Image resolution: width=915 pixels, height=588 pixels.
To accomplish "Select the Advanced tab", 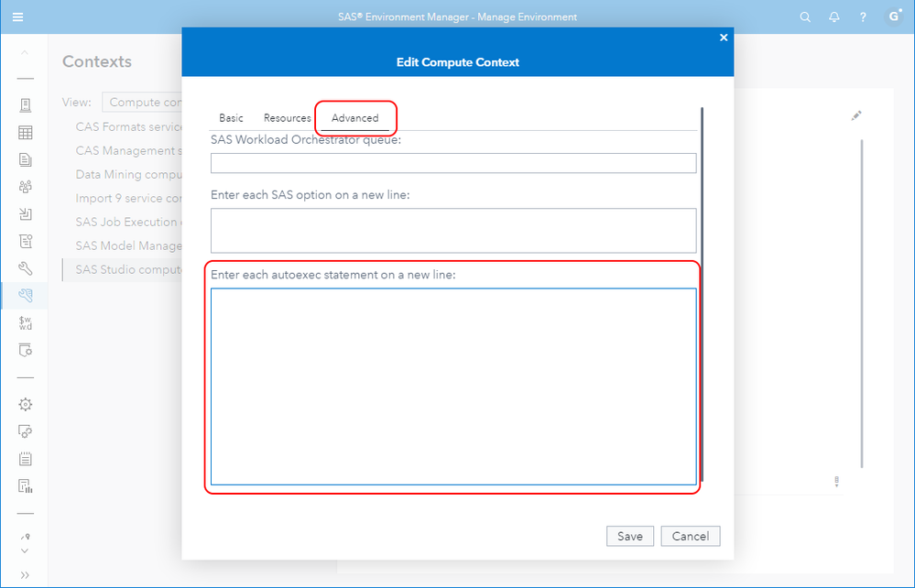I will coord(354,118).
